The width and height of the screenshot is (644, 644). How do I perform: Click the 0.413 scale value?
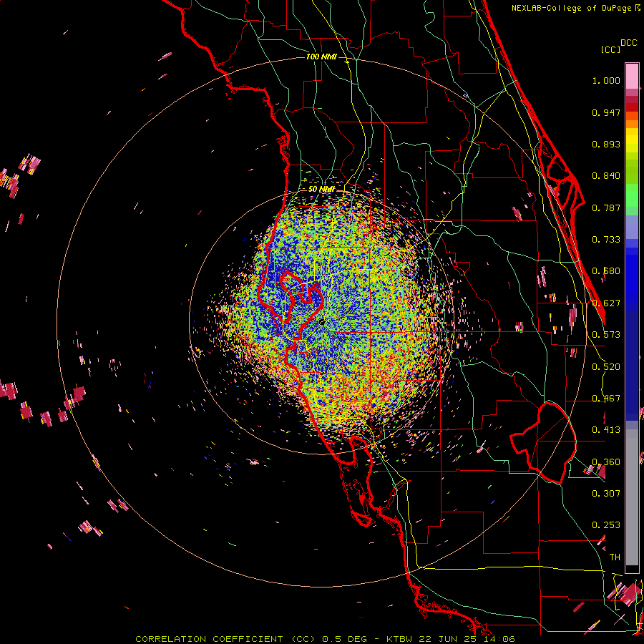point(606,430)
